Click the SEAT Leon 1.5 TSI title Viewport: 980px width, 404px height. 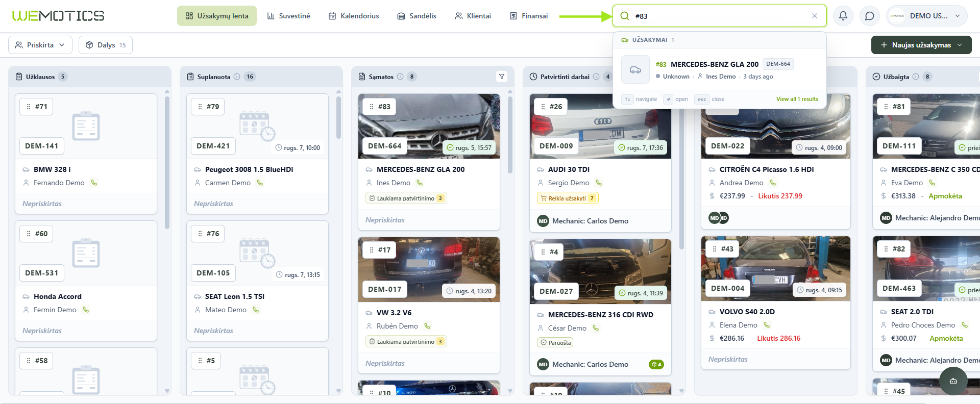pyautogui.click(x=235, y=296)
